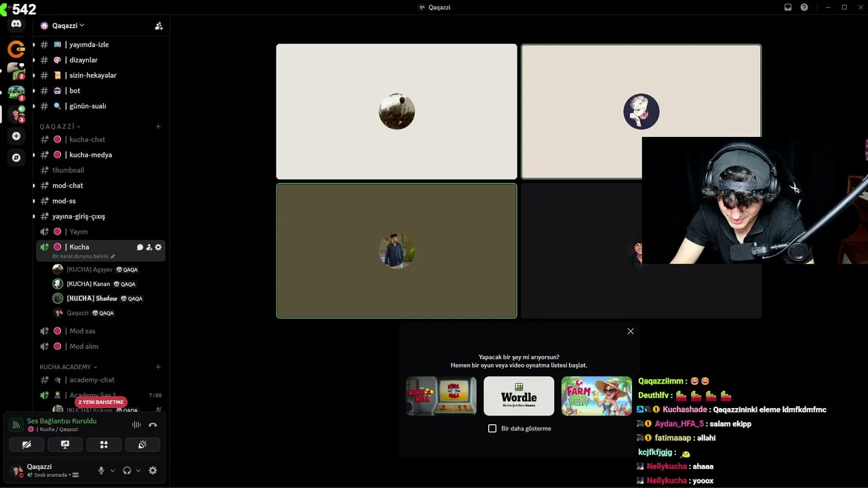Launch the Farm Merge Valley activity
Image resolution: width=868 pixels, height=488 pixels.
(597, 396)
